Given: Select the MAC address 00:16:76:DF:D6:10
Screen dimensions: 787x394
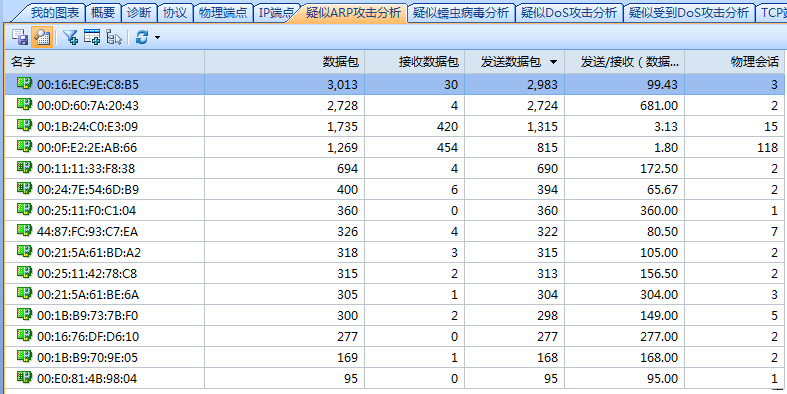Looking at the screenshot, I should 88,337.
